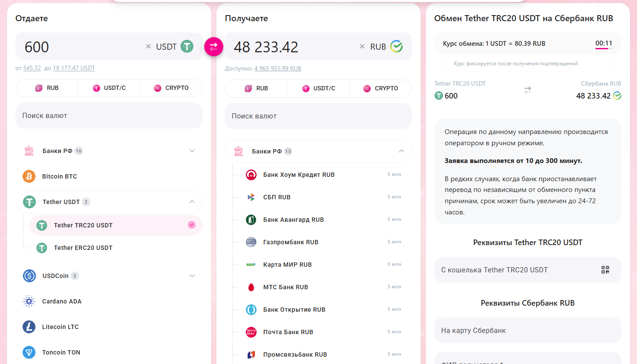Open the QR scanner icon in the wallet field
637x364 pixels.
(605, 270)
